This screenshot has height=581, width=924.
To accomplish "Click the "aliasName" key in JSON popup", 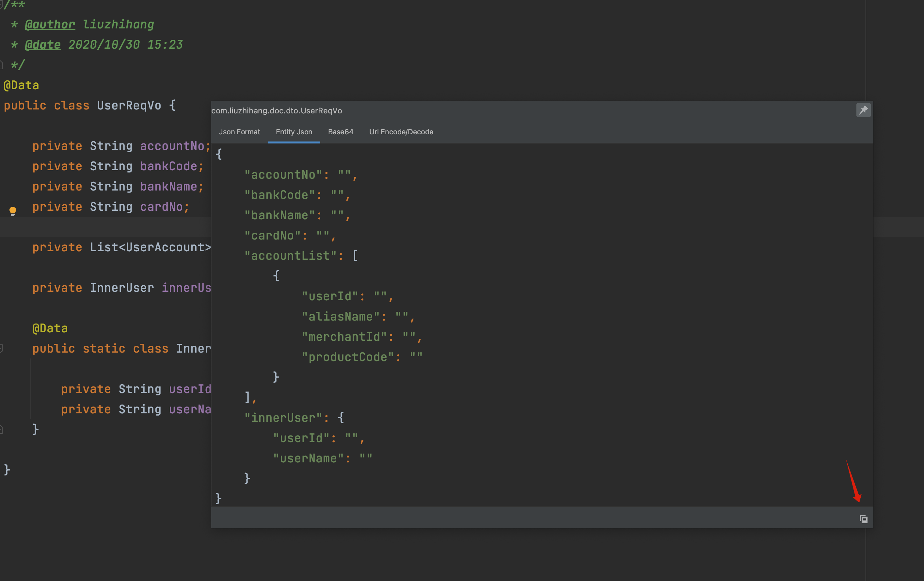I will coord(341,317).
